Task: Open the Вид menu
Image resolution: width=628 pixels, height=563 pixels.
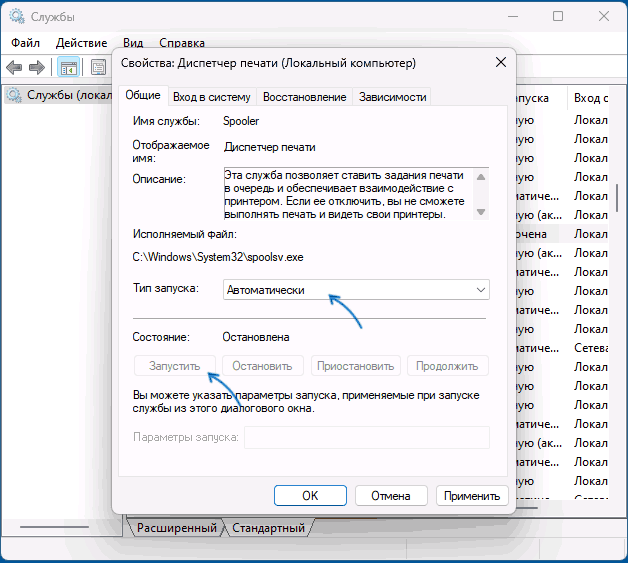Action: 133,43
